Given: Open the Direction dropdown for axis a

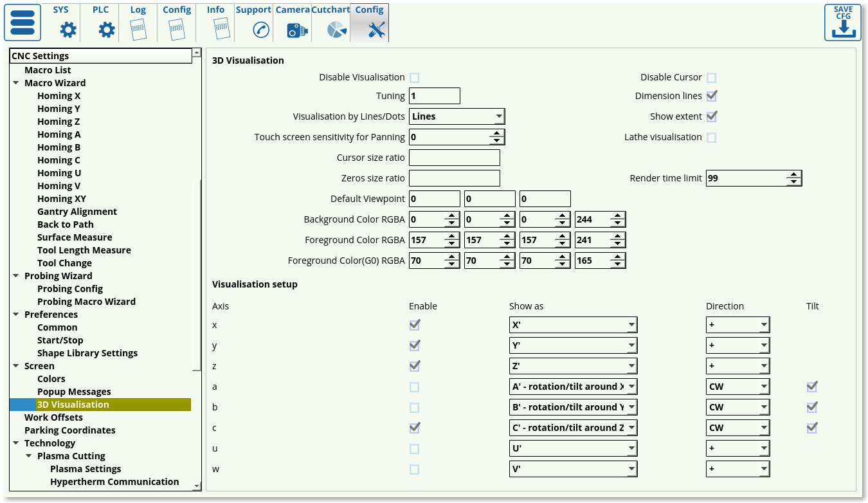Looking at the screenshot, I should pos(737,387).
